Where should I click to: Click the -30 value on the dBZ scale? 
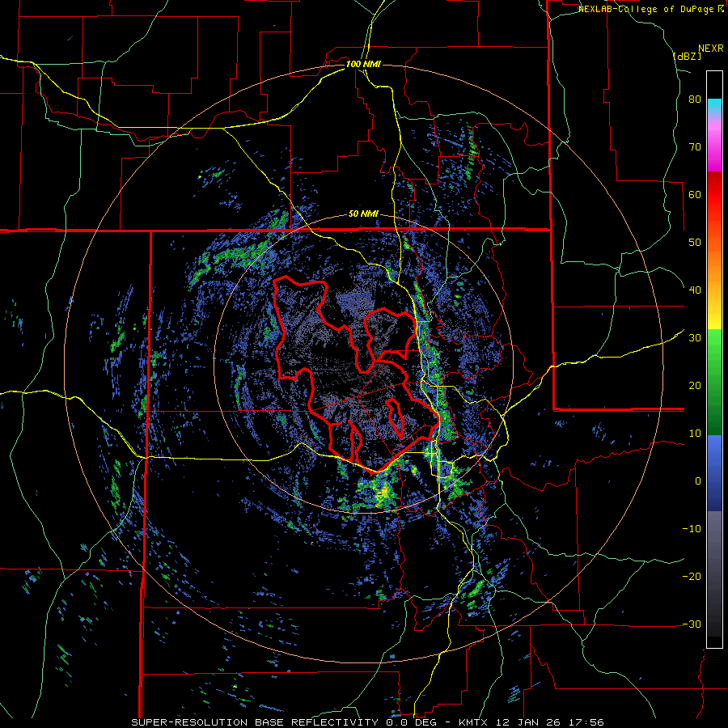[692, 624]
